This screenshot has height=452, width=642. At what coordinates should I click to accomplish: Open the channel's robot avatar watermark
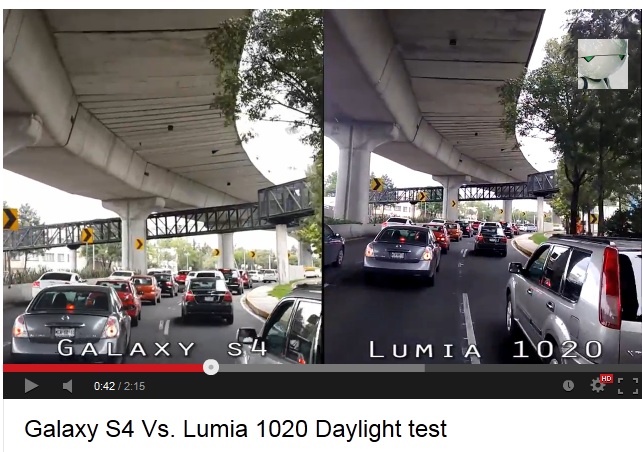(x=603, y=64)
